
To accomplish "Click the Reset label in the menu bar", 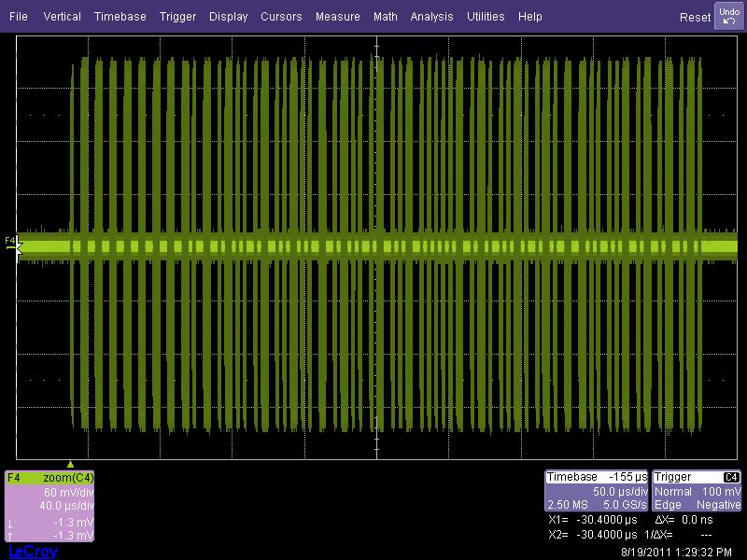I will point(695,18).
